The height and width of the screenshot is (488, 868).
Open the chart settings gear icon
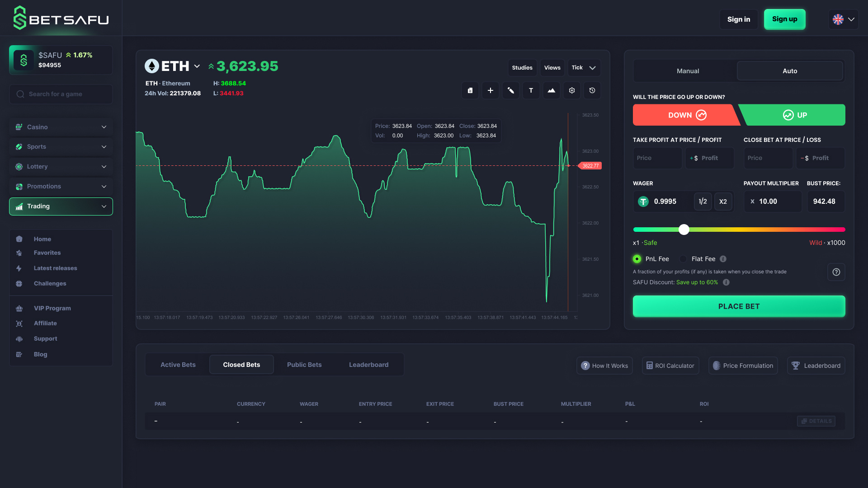(571, 90)
